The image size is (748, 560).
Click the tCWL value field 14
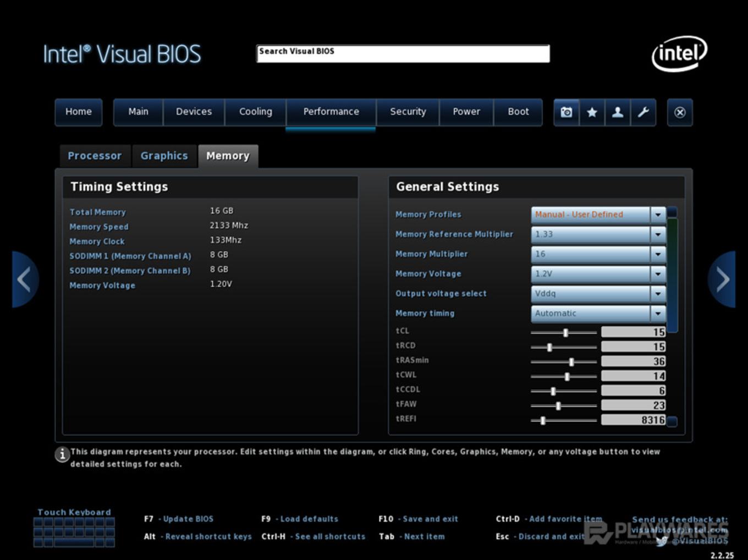click(633, 376)
